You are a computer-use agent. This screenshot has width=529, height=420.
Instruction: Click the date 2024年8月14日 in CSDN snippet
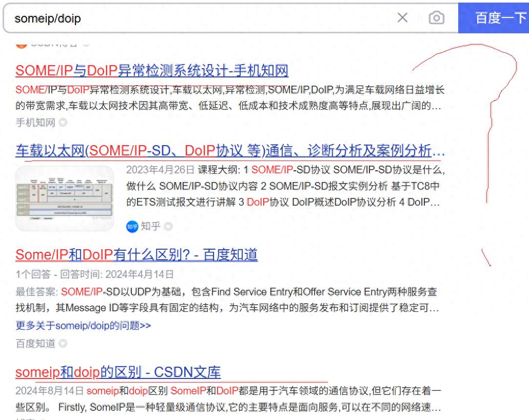[x=50, y=391]
